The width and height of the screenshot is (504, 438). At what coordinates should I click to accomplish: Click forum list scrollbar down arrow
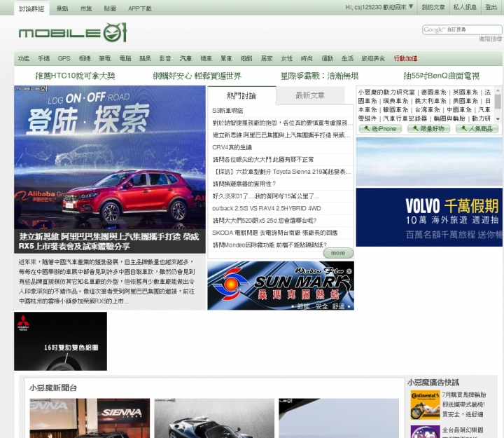coord(498,119)
